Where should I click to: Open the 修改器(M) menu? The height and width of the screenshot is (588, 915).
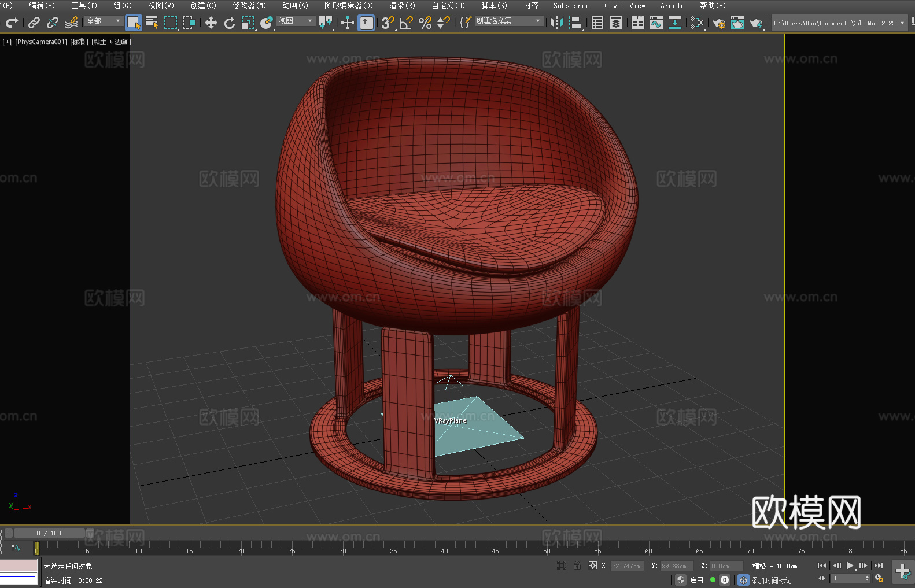tap(249, 5)
